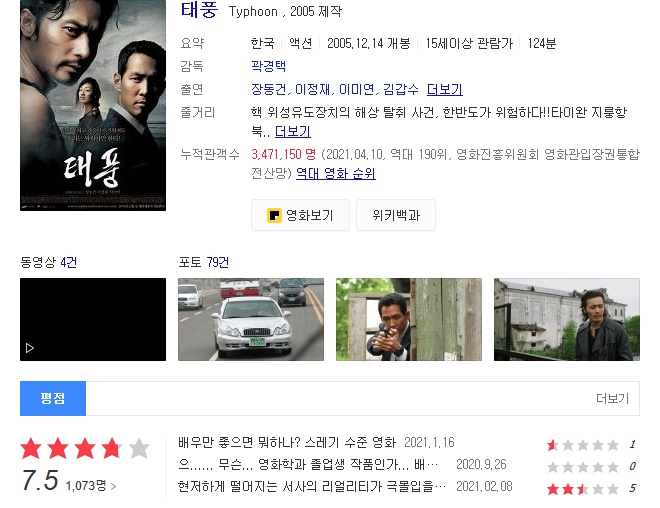This screenshot has height=508, width=660.
Task: Open the 위키백과 button
Action: (x=396, y=215)
